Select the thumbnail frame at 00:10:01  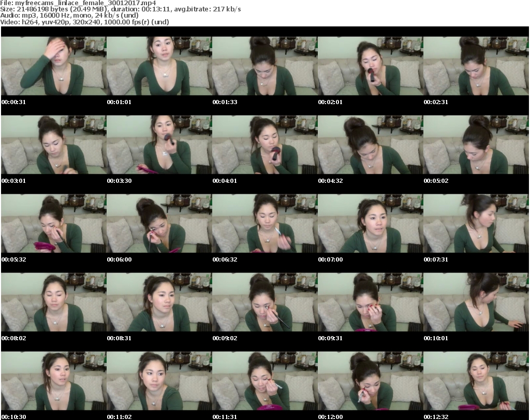coord(476,302)
